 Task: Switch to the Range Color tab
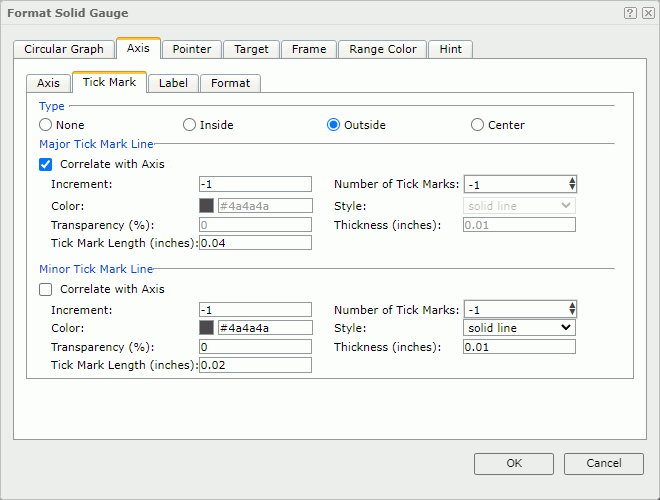coord(383,49)
